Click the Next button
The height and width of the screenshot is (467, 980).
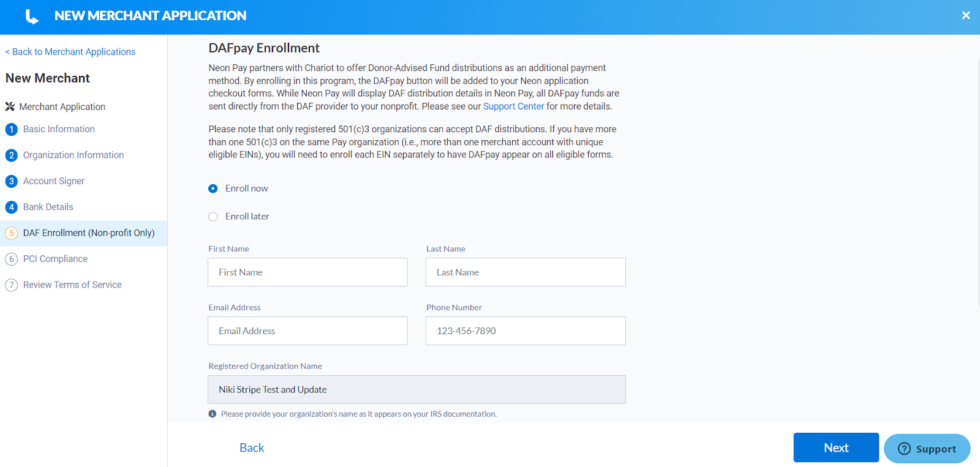click(x=836, y=447)
